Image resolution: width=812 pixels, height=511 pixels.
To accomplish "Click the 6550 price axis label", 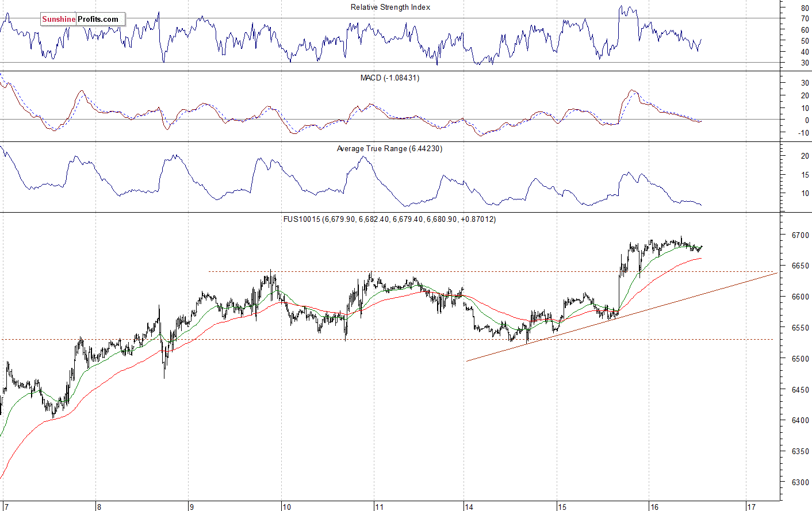I will click(x=800, y=328).
